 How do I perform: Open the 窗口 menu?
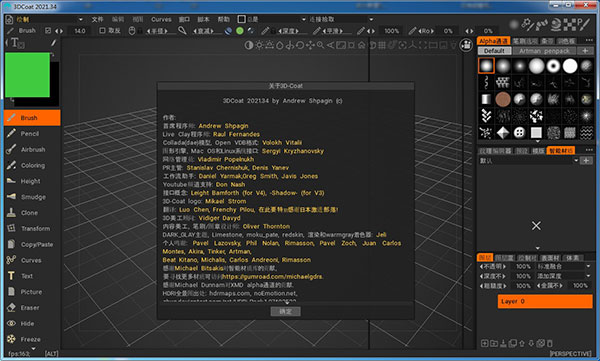[x=184, y=19]
